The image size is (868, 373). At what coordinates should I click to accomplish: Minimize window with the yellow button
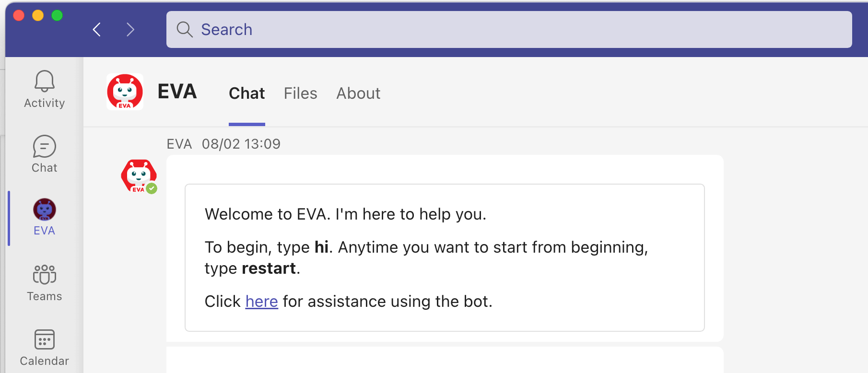(x=38, y=15)
